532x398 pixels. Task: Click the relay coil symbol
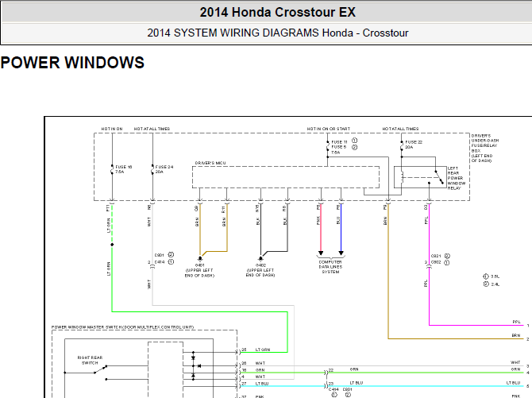(x=402, y=177)
